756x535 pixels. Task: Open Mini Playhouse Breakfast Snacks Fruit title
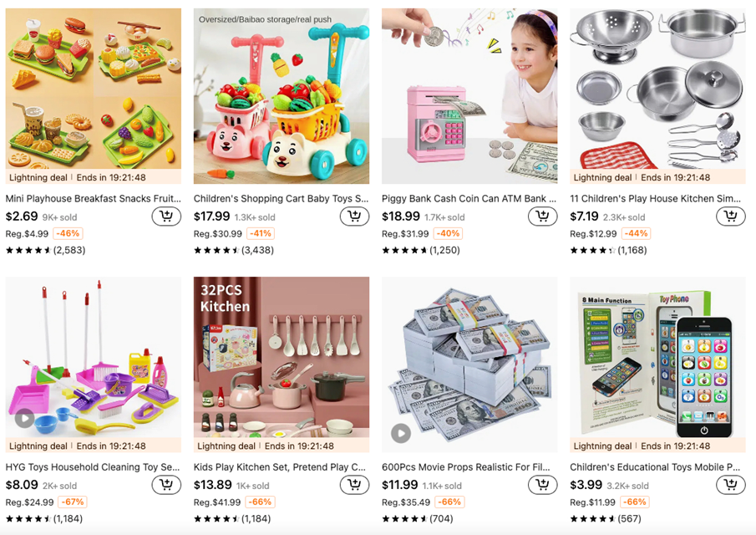pyautogui.click(x=93, y=198)
